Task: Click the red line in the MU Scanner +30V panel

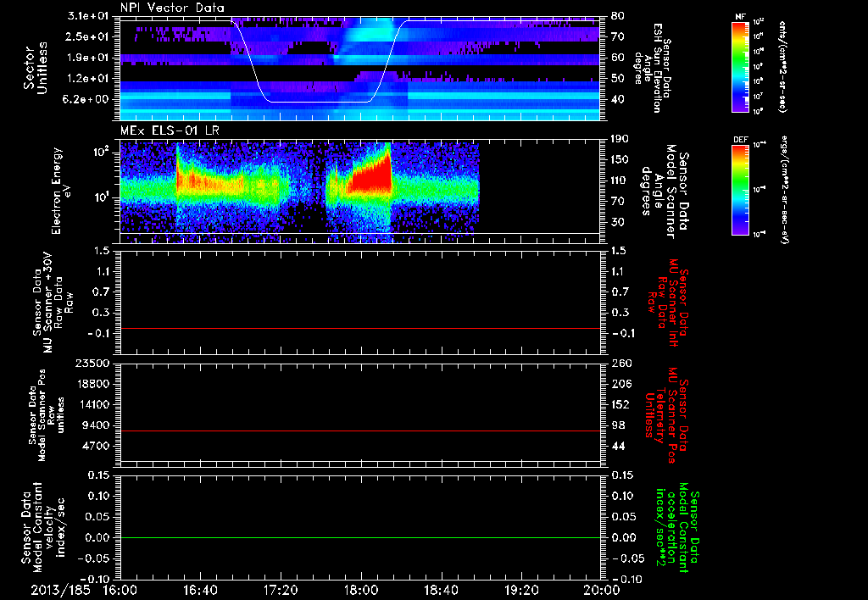Action: (x=360, y=328)
